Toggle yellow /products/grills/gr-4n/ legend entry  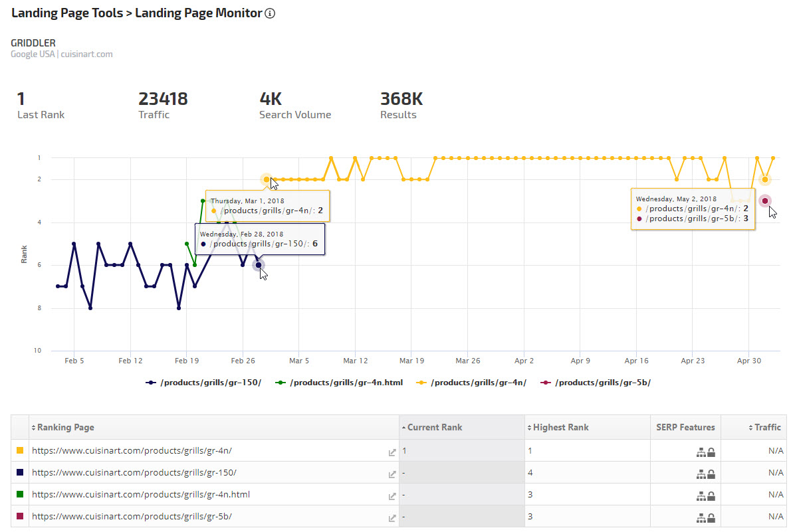pos(472,383)
